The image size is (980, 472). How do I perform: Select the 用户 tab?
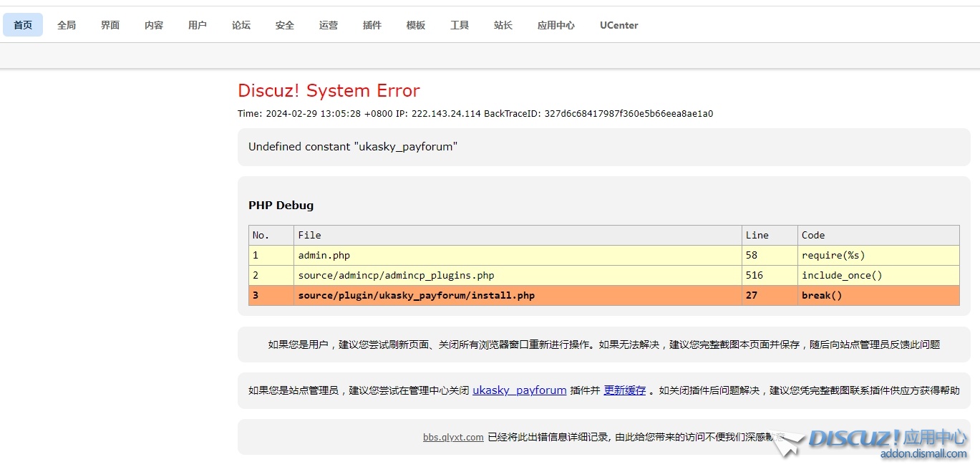coord(198,25)
